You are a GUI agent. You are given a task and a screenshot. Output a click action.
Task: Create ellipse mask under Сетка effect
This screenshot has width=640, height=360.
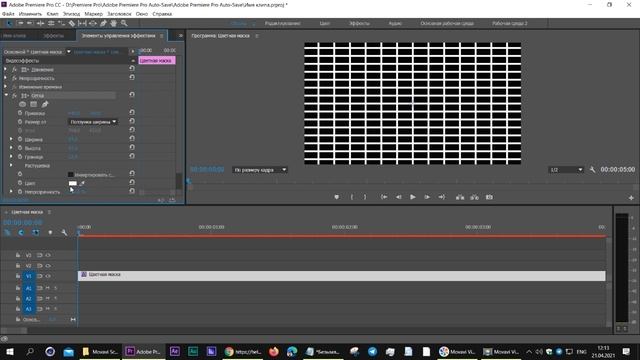pyautogui.click(x=22, y=104)
